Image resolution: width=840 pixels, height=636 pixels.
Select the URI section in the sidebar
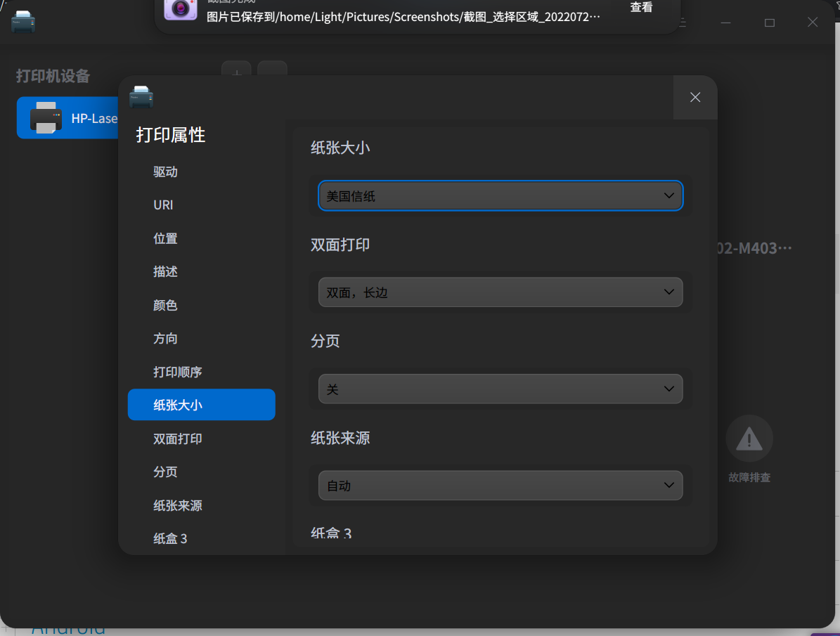coord(162,205)
